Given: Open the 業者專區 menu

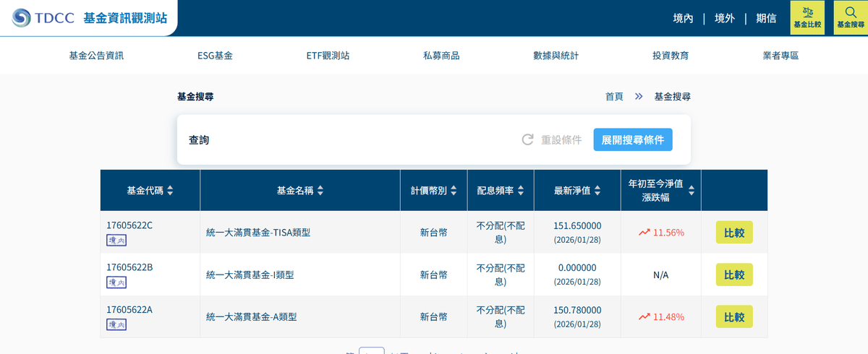Looking at the screenshot, I should tap(780, 56).
